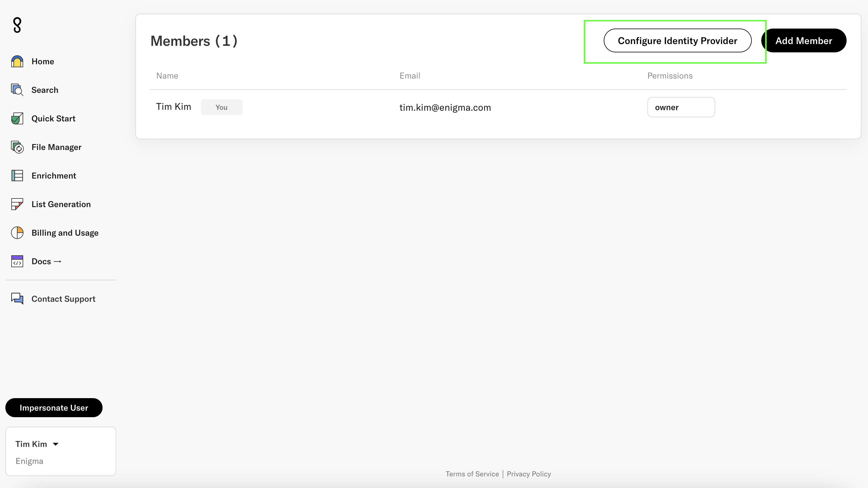Click the Impersonate User button
The width and height of the screenshot is (868, 488).
tap(54, 407)
